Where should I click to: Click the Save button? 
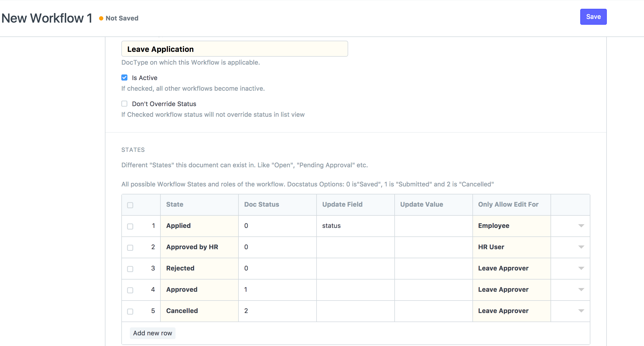point(593,17)
